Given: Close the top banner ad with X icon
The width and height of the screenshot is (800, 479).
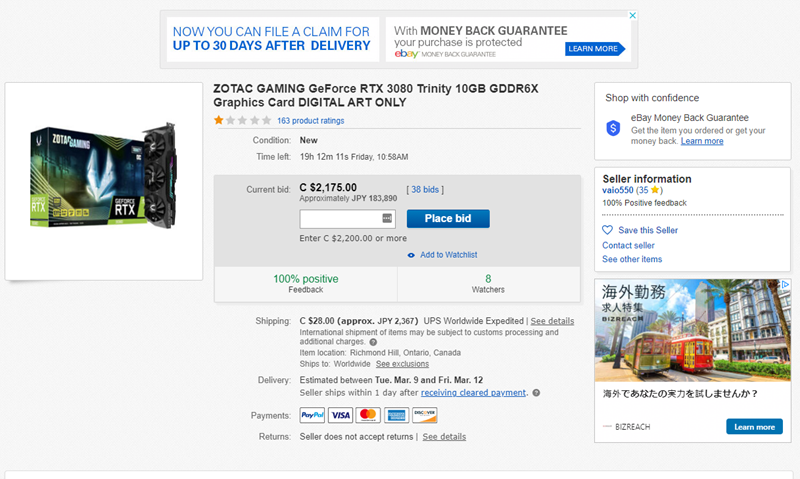Looking at the screenshot, I should (632, 15).
